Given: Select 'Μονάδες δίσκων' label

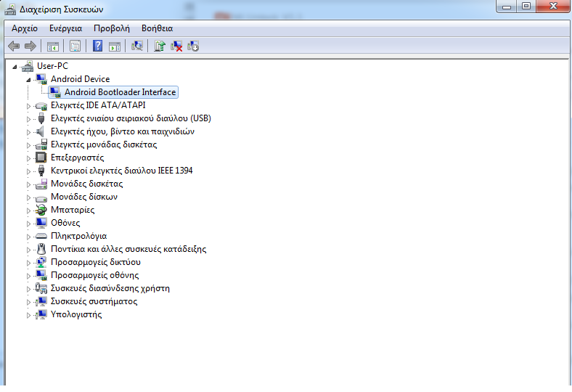Looking at the screenshot, I should coord(84,197).
